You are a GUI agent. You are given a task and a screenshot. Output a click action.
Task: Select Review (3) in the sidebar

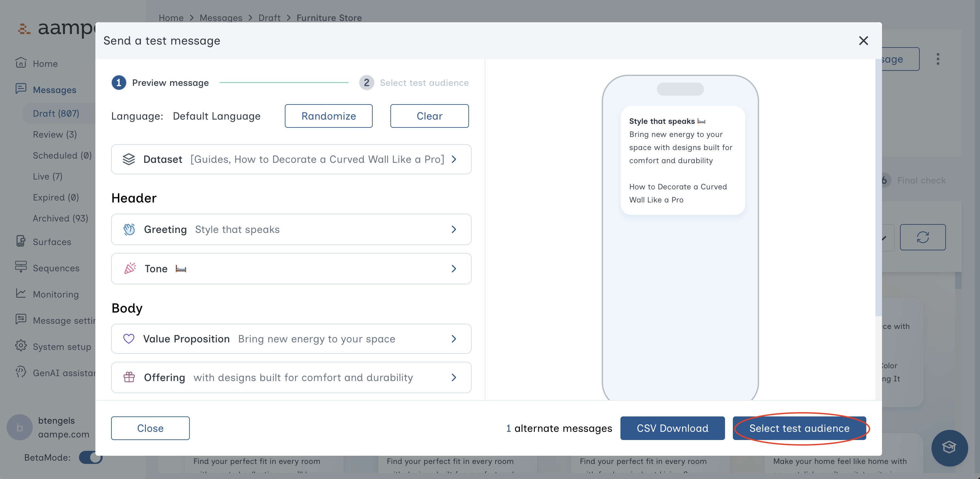55,134
